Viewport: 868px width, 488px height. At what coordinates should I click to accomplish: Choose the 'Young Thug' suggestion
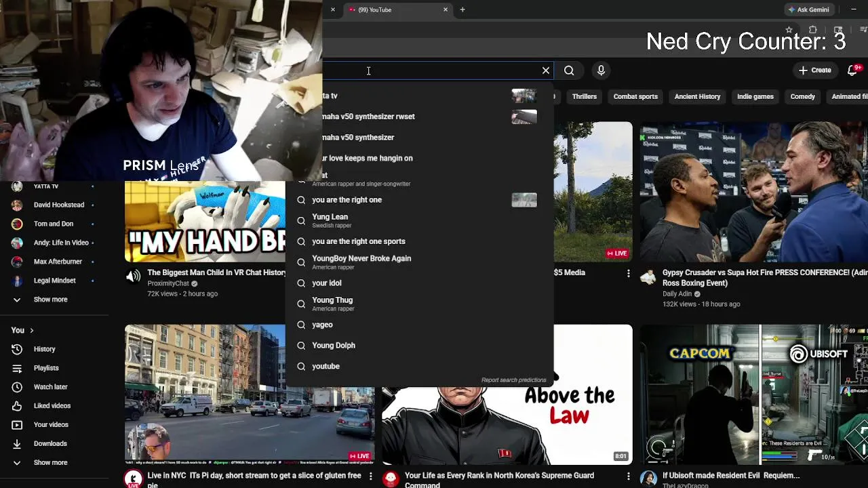coord(418,304)
